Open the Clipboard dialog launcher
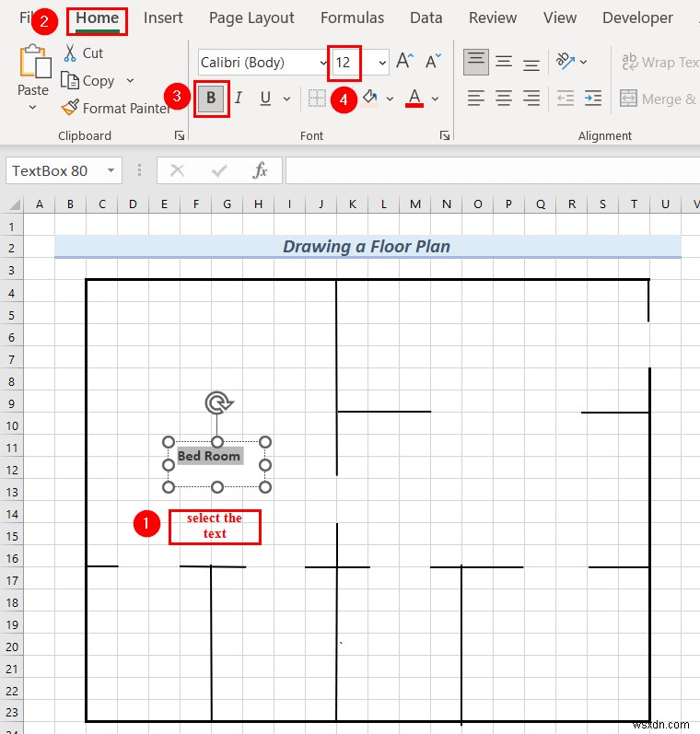Viewport: 700px width, 734px height. click(180, 135)
